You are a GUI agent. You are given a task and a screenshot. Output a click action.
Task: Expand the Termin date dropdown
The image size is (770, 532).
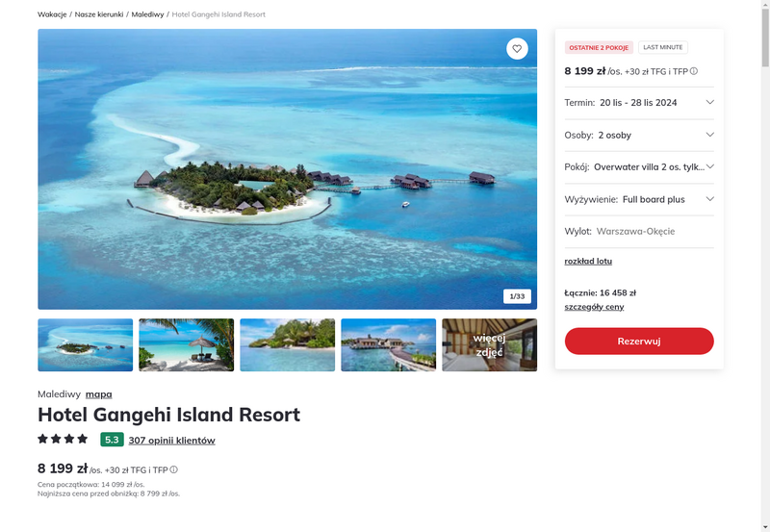(x=639, y=103)
